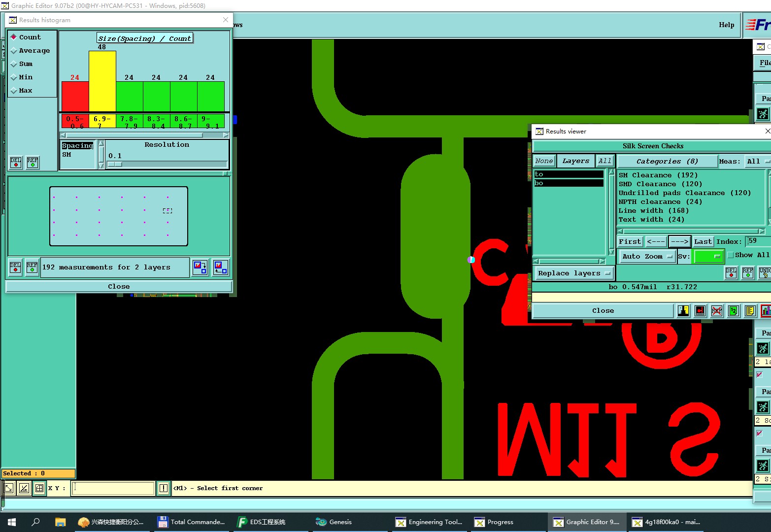
Task: Click histogram icon with downward arrow
Action: pos(201,267)
